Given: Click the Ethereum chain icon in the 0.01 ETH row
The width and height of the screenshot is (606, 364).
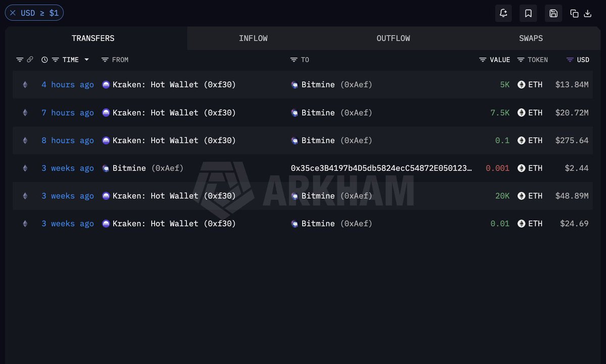Looking at the screenshot, I should [x=25, y=224].
